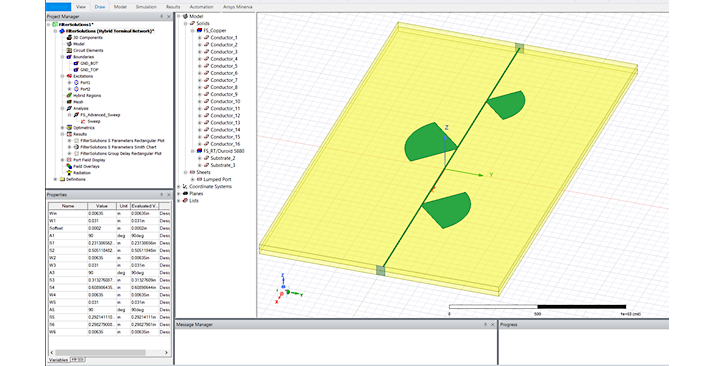The image size is (715, 366).
Task: Open the Variables tab in Properties
Action: click(58, 360)
